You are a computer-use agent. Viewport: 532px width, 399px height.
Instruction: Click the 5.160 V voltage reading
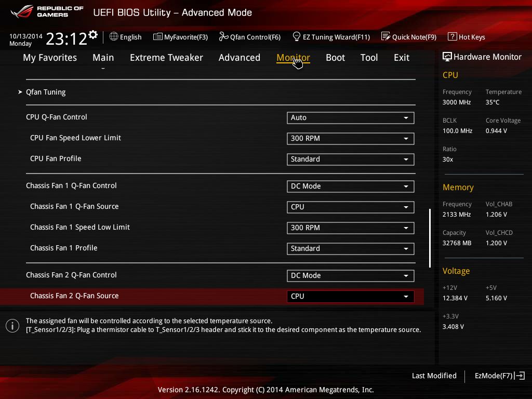click(x=496, y=298)
